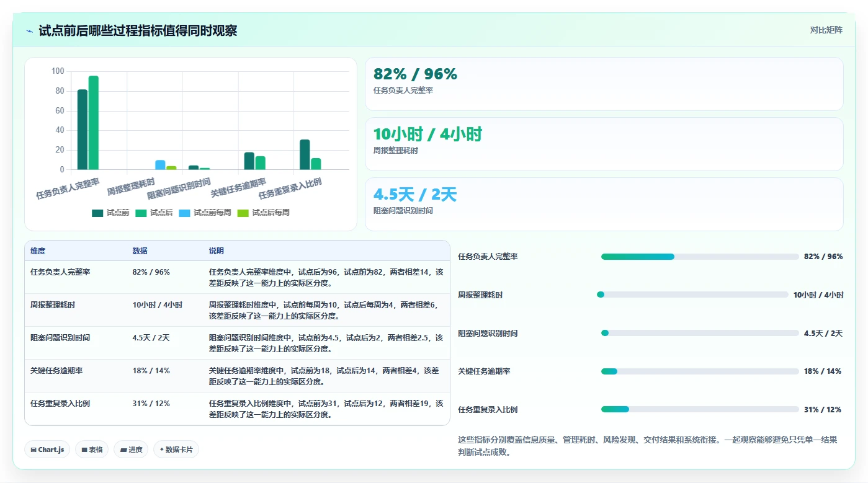Toggle the 试点后每周 legend series
The width and height of the screenshot is (868, 483).
pyautogui.click(x=263, y=213)
